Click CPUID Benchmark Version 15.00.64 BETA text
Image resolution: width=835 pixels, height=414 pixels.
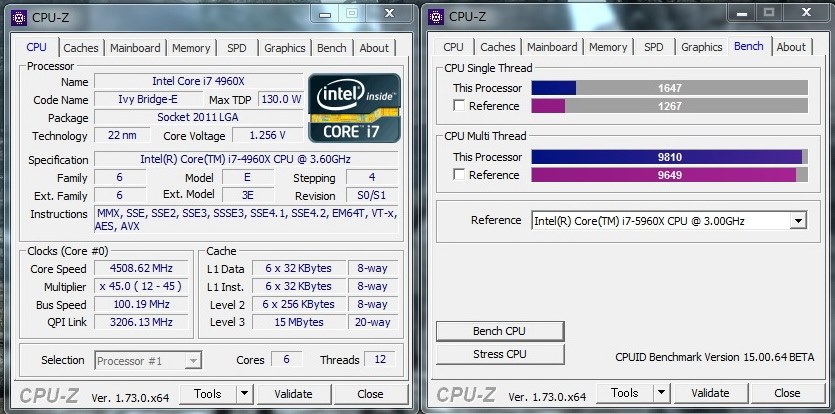coord(715,357)
